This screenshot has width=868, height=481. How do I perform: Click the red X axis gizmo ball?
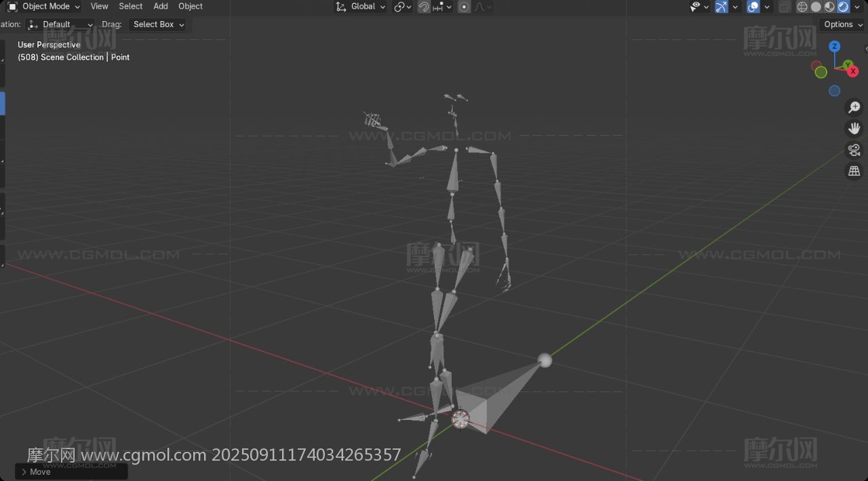pyautogui.click(x=853, y=71)
